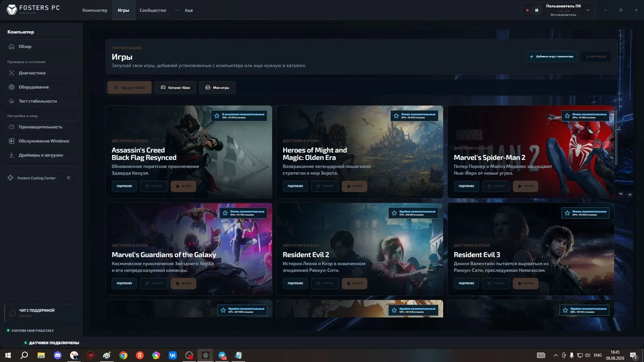Switch to the Игры top tab
Screen dimensions: 644x362
tap(123, 10)
